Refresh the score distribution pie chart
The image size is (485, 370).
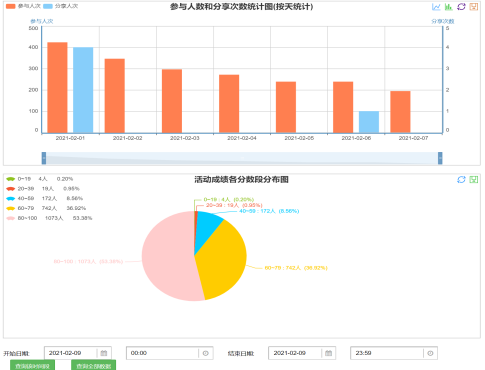pos(461,179)
